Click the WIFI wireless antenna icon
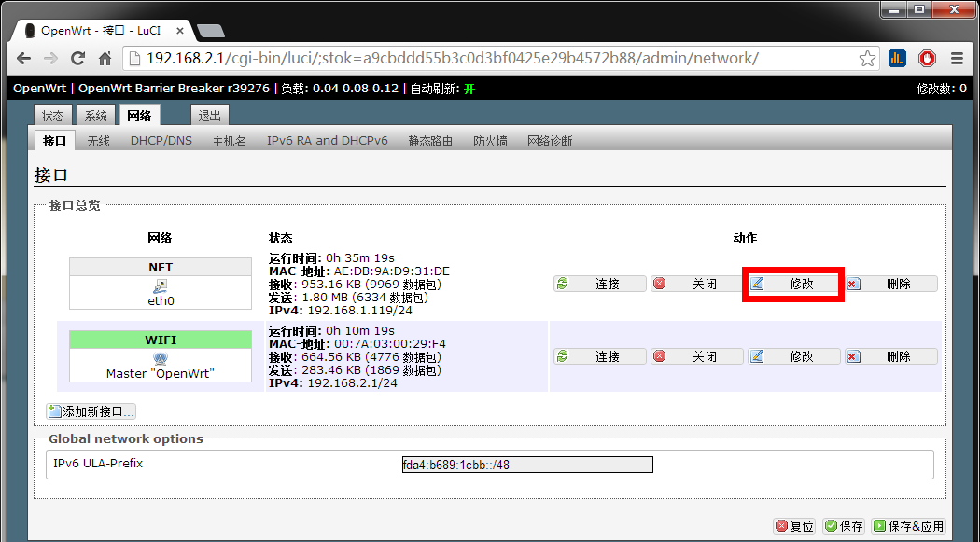 (161, 358)
